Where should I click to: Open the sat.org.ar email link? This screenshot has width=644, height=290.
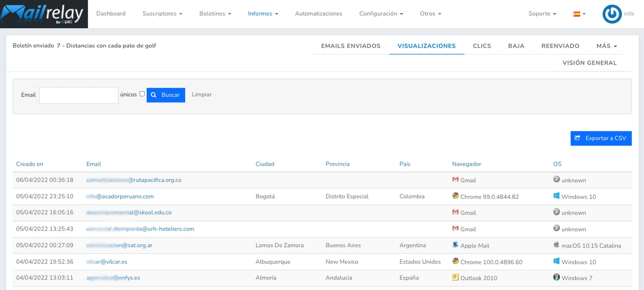click(x=119, y=245)
